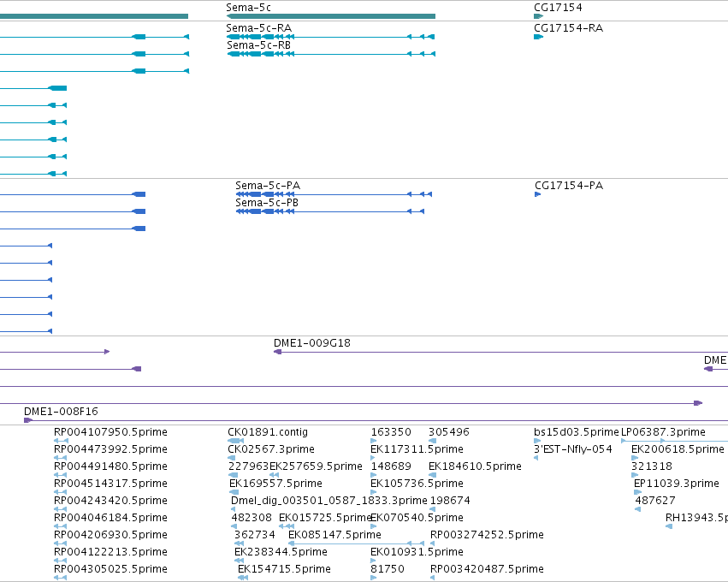Click the CG17154 gene arrow glyph
The image size is (728, 582).
pos(539,16)
